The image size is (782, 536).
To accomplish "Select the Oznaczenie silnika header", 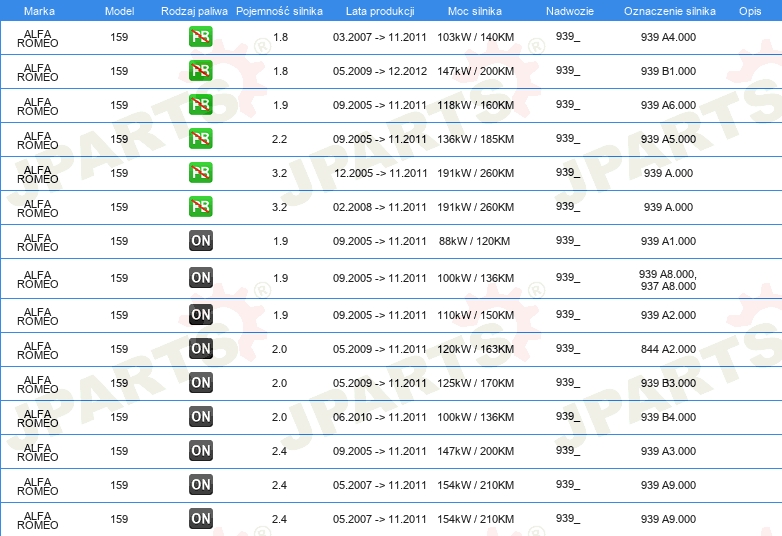I will [670, 11].
